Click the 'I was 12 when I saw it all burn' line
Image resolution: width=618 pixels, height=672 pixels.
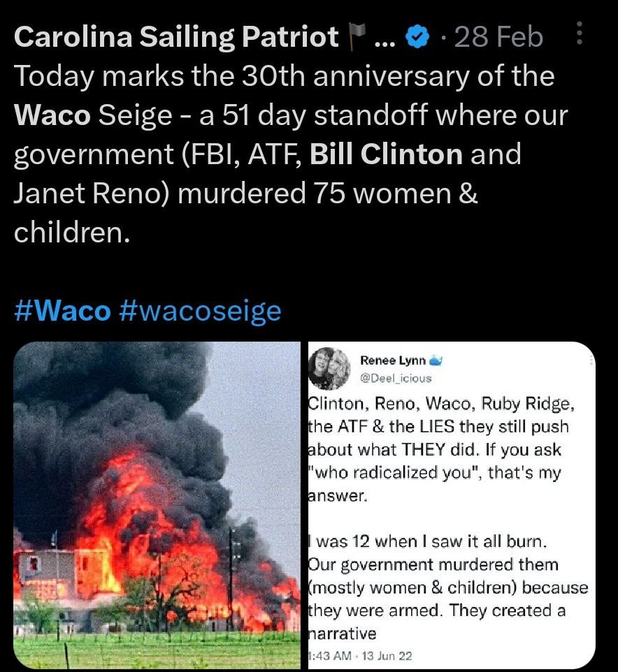(424, 541)
